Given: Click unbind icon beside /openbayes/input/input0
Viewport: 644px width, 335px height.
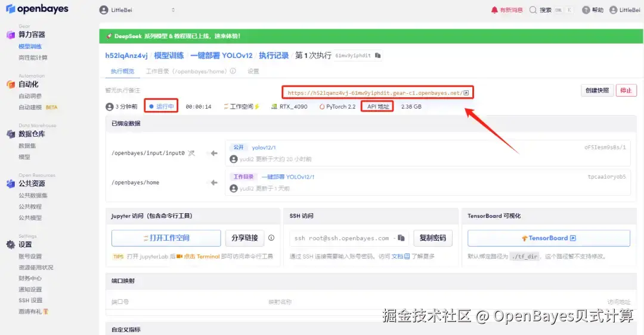Looking at the screenshot, I should (191, 153).
